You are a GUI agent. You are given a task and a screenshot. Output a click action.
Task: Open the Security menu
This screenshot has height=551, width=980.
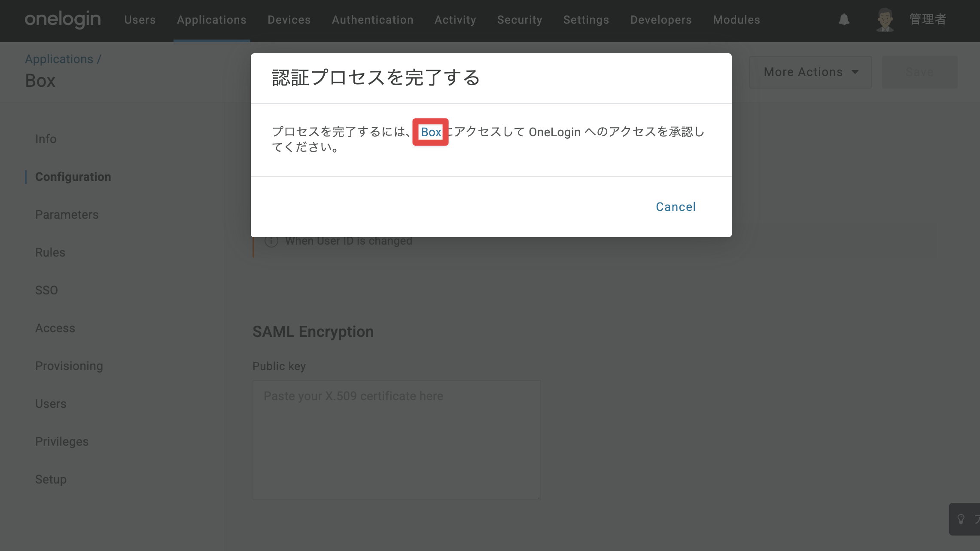pos(520,20)
